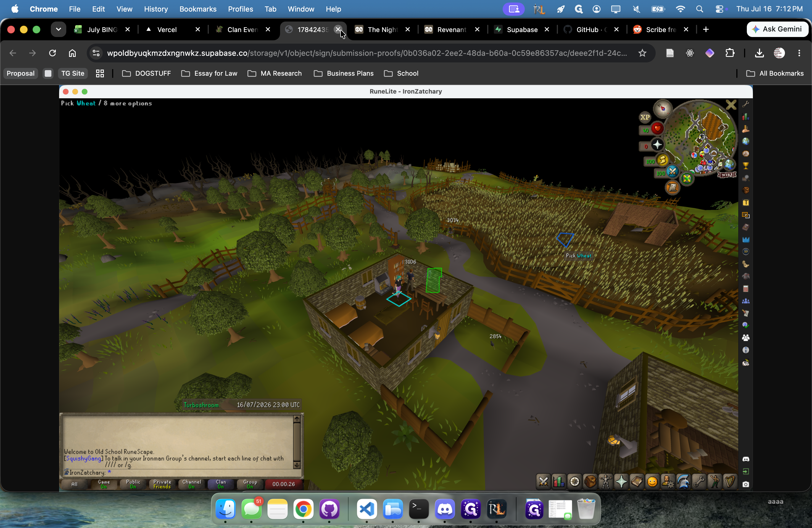The height and width of the screenshot is (528, 812).
Task: Open the Combat Options crossed-swords tab
Action: coord(543,482)
